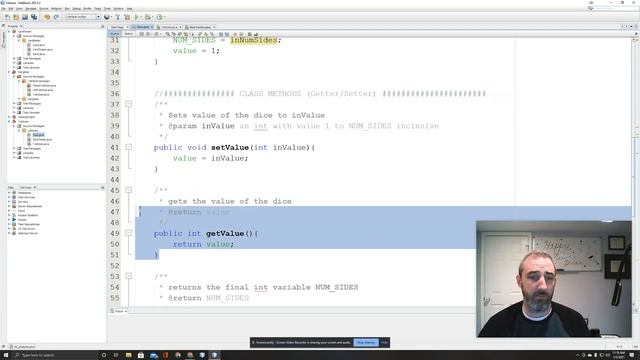Select Maven Repositories in Services
640x360 pixels.
tap(29, 206)
